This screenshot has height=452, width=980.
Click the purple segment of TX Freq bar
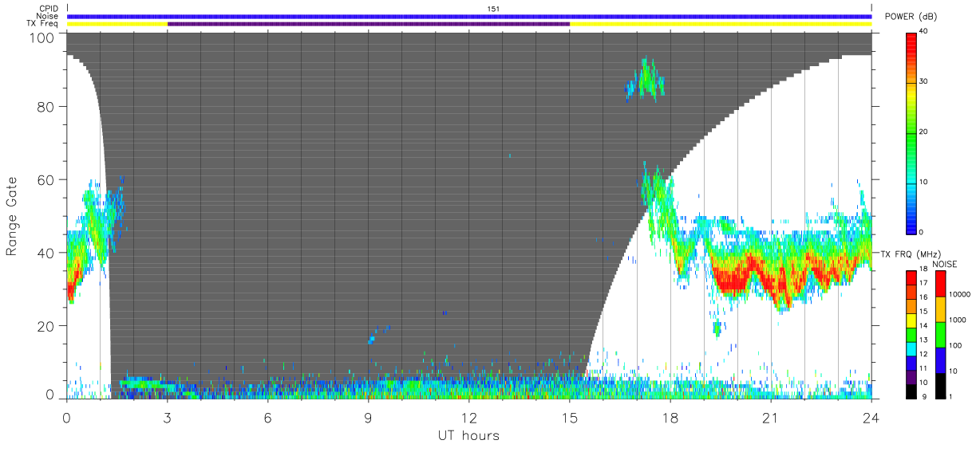369,24
